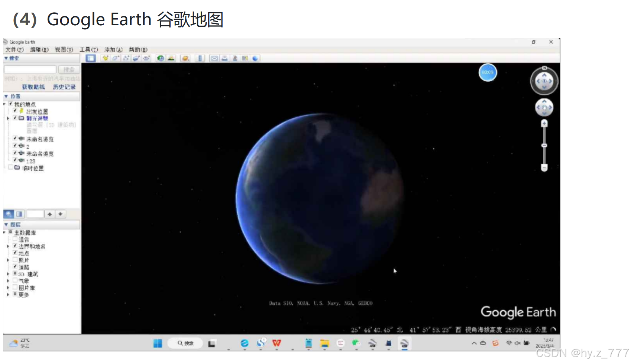
Task: Expand the 3D 建筑 layer node
Action: point(8,274)
